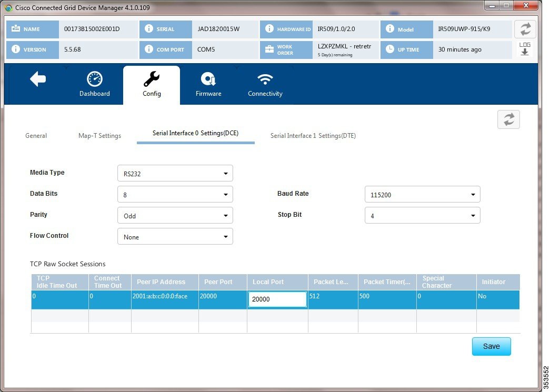The height and width of the screenshot is (392, 550).
Task: Click the TCP Idle Time Out column header
Action: point(60,282)
